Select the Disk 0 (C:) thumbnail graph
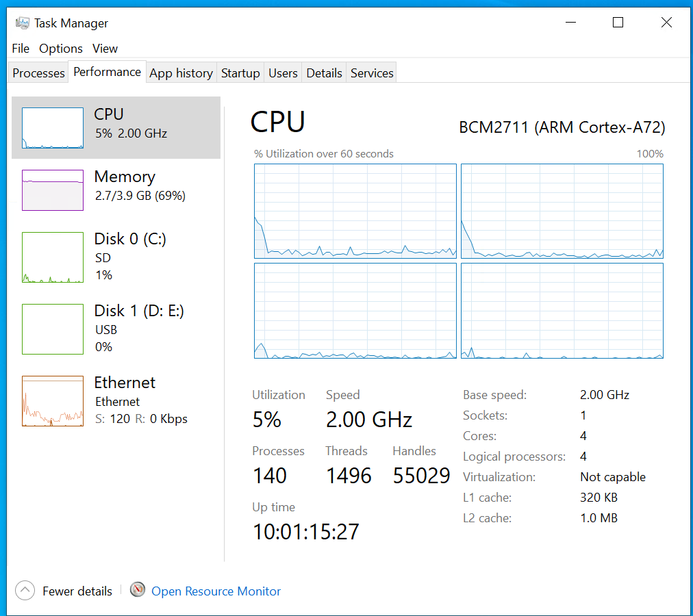Screen dimensions: 693x616 tap(53, 257)
